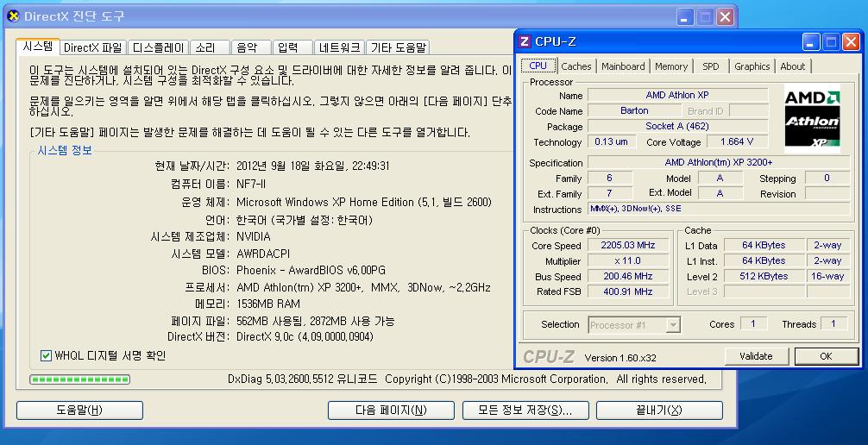Click the Package field Socket A (462)
The image size is (868, 445).
(677, 126)
